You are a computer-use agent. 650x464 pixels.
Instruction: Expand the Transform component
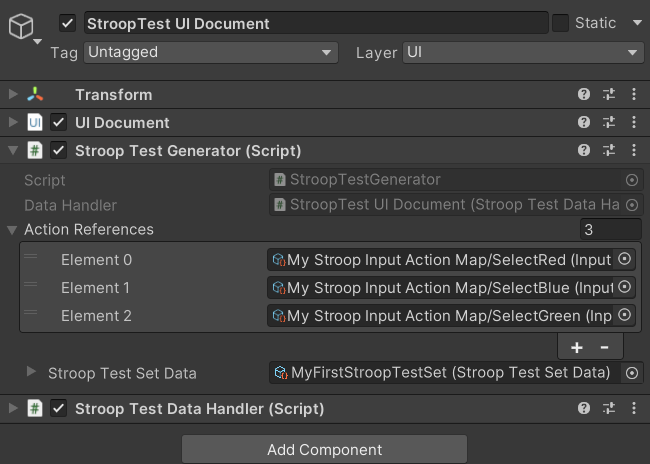click(13, 95)
